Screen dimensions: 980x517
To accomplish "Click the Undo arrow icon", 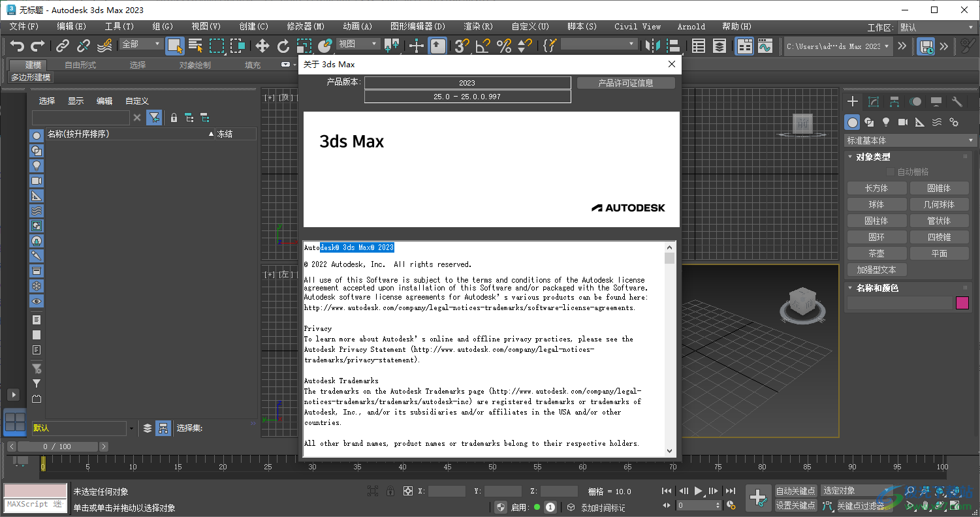I will 17,46.
